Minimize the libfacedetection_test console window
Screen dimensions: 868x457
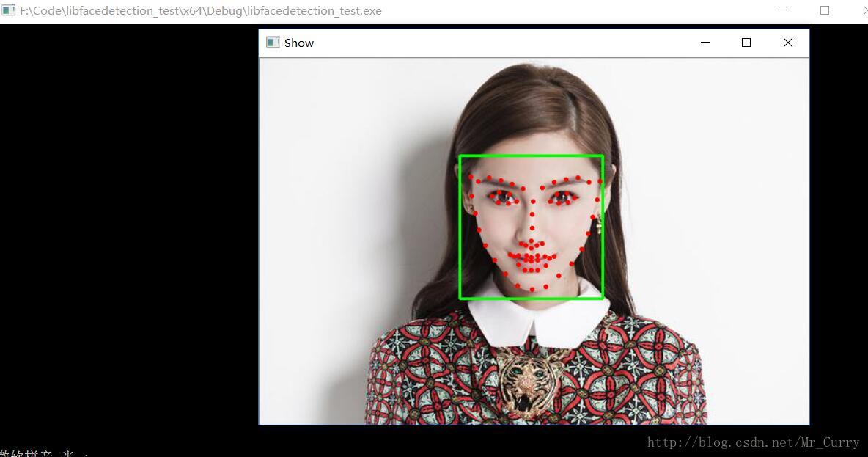tap(782, 10)
